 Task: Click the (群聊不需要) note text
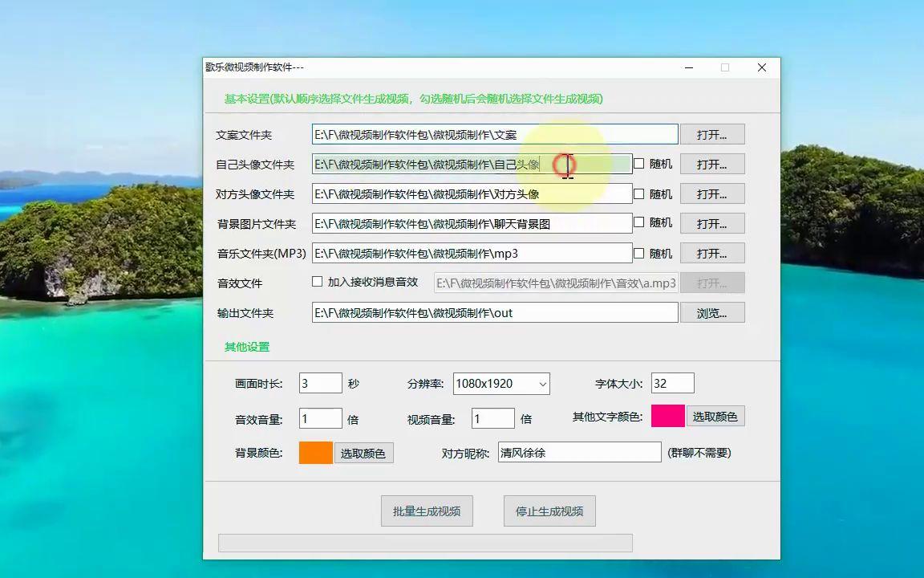click(699, 453)
